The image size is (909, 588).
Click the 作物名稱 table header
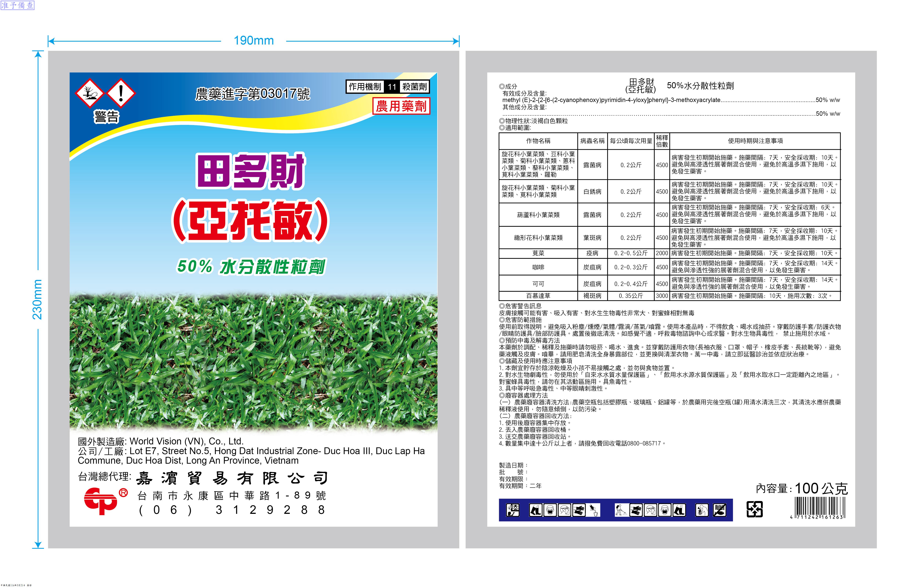pyautogui.click(x=538, y=141)
